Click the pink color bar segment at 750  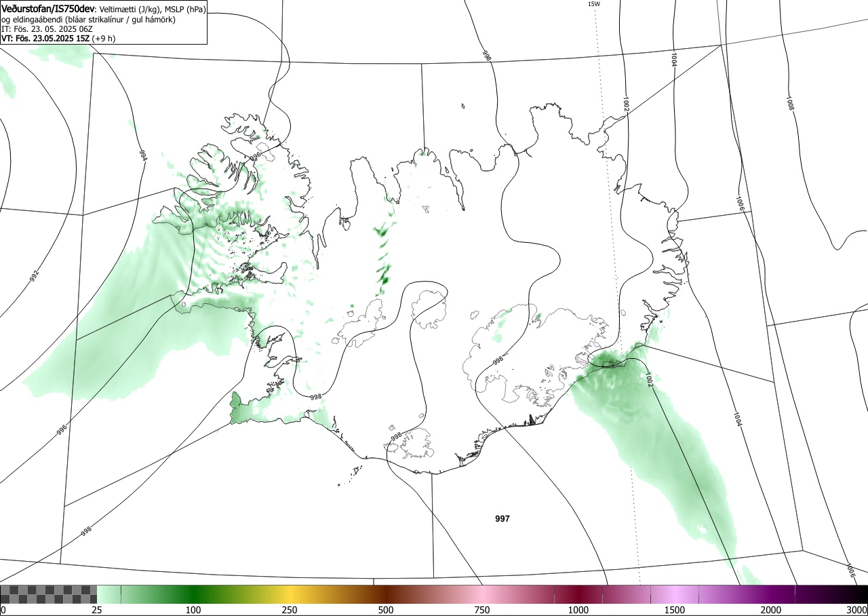click(482, 594)
